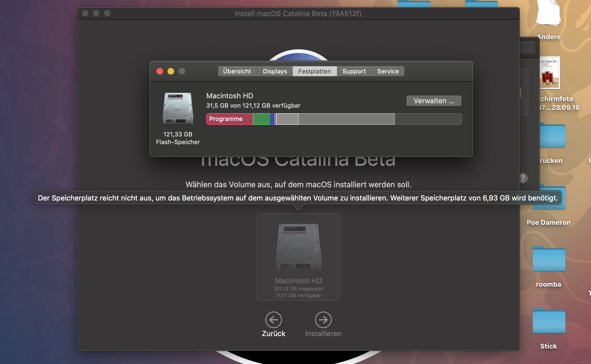Screen dimensions: 591x364
Task: Switch to the Übersicht tab
Action: pyautogui.click(x=237, y=71)
